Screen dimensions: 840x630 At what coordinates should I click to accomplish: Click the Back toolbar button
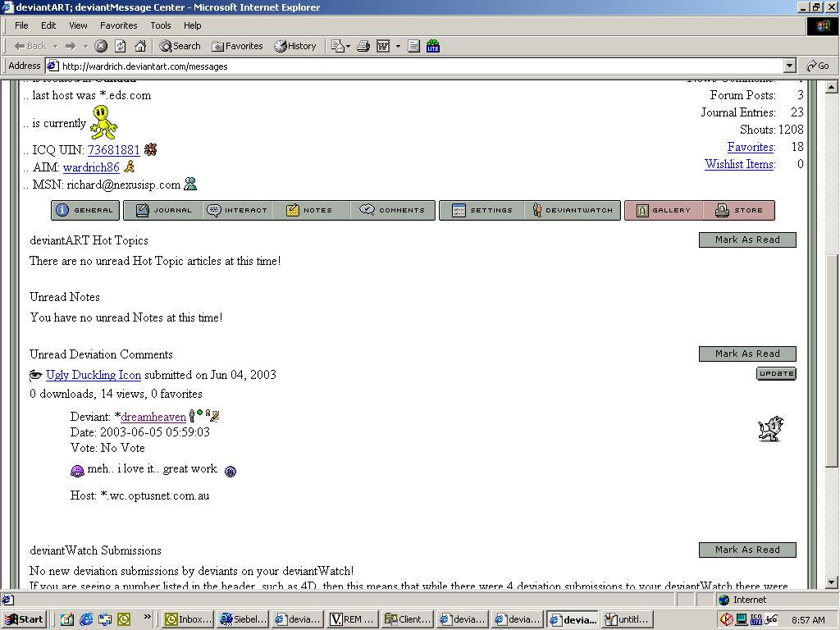pyautogui.click(x=30, y=46)
